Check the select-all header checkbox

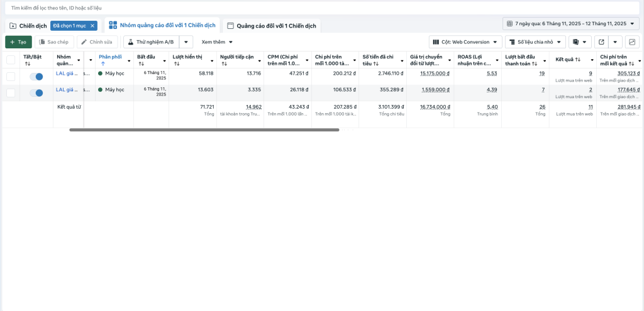(x=11, y=60)
